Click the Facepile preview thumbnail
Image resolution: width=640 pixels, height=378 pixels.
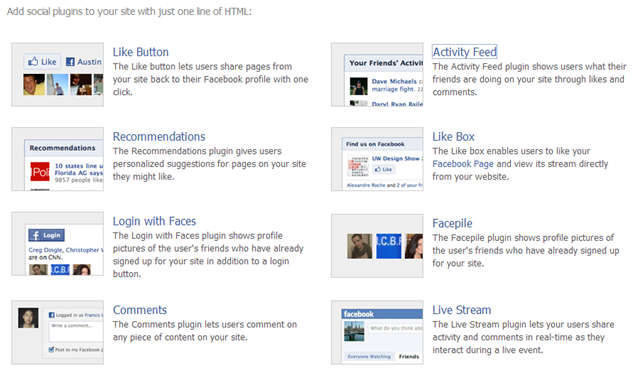(x=377, y=246)
